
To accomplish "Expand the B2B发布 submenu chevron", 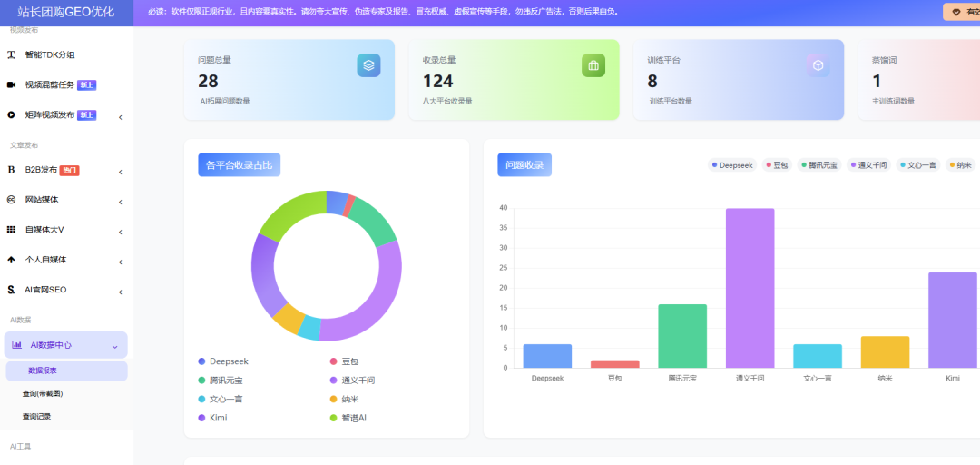I will click(x=120, y=173).
